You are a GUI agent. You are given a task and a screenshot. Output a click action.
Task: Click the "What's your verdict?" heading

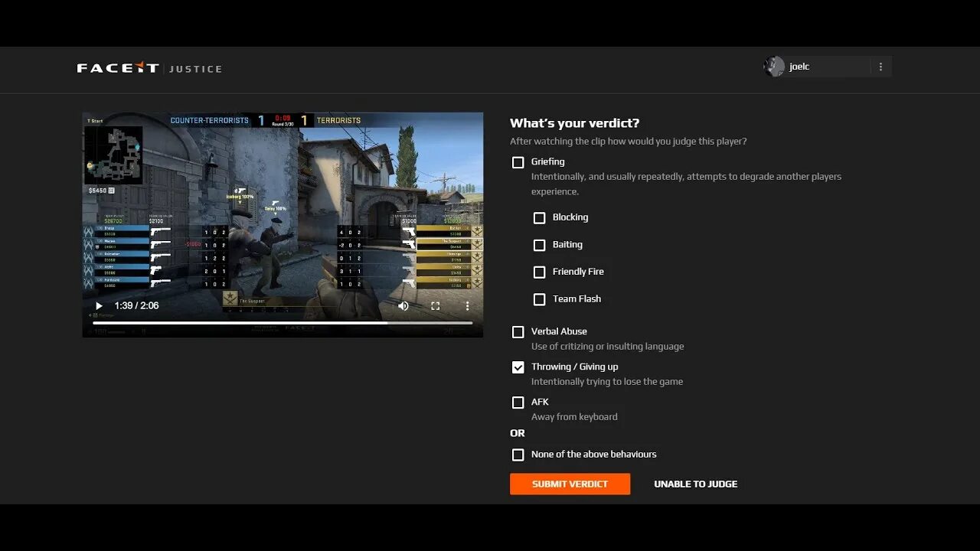tap(575, 123)
